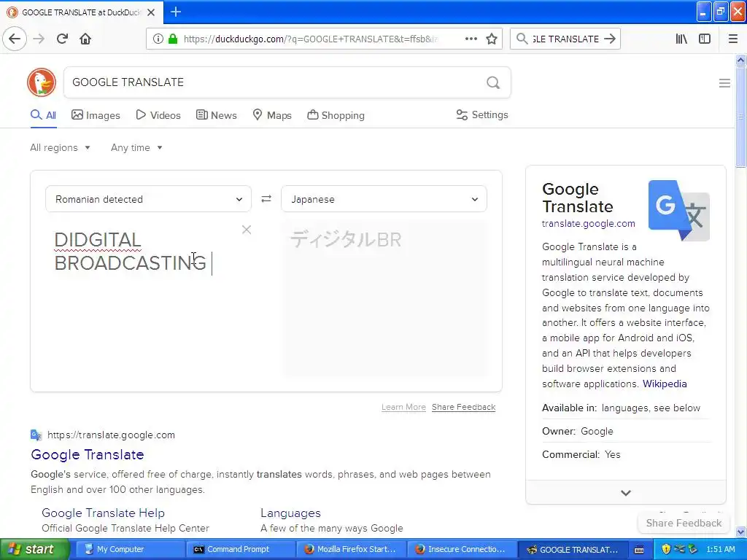
Task: Click the page vertical scrollbar thumb
Action: coord(741,117)
